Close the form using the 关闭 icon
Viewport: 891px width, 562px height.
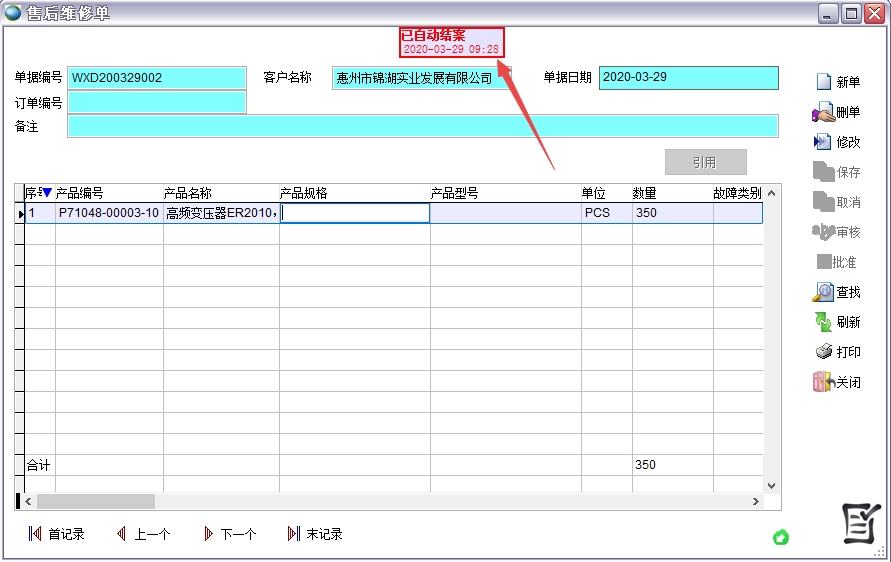click(823, 382)
